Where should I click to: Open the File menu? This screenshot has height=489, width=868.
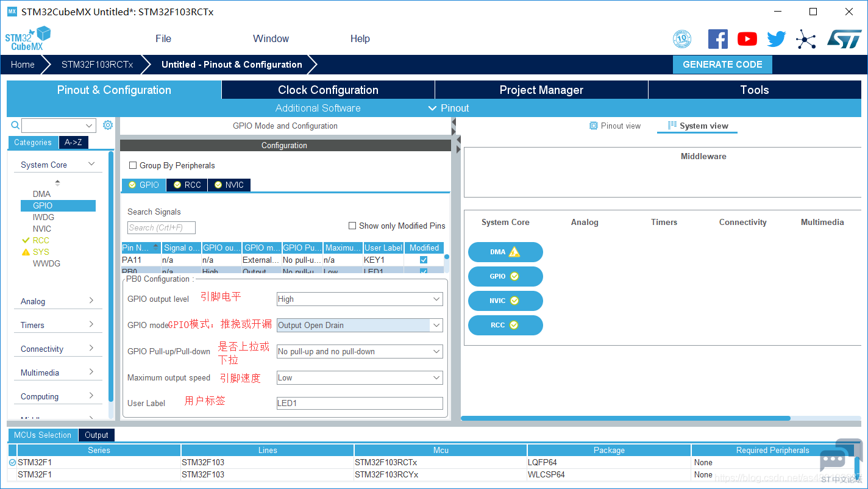(163, 38)
